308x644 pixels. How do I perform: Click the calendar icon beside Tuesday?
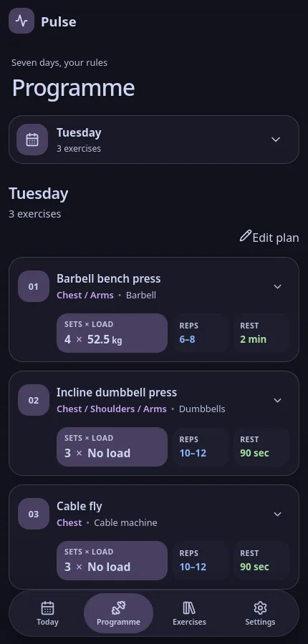point(32,140)
